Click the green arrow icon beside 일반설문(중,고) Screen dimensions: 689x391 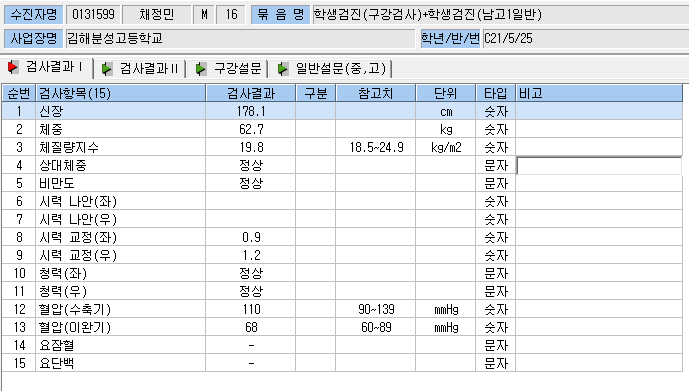click(283, 69)
